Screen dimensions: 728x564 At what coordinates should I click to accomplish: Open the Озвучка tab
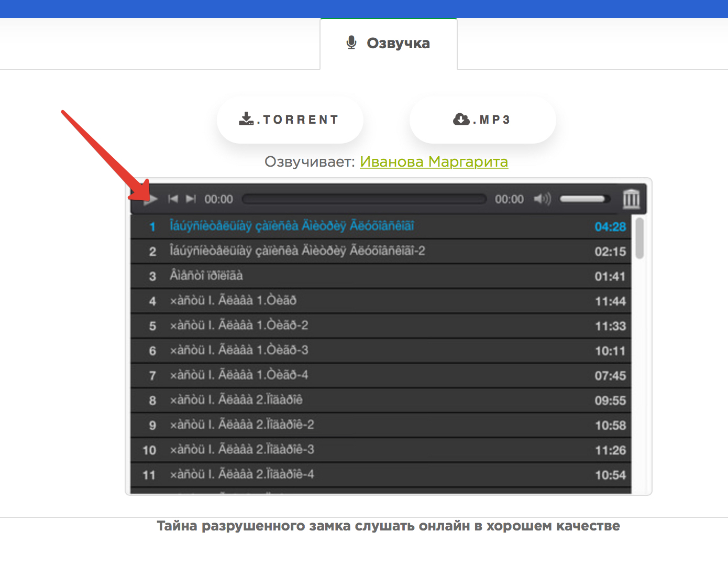pos(389,44)
